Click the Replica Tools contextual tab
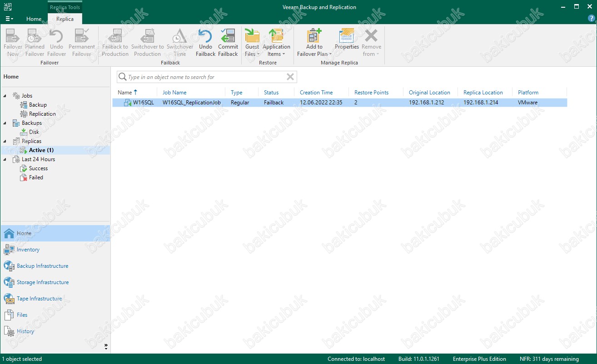The width and height of the screenshot is (597, 364). 65,7
